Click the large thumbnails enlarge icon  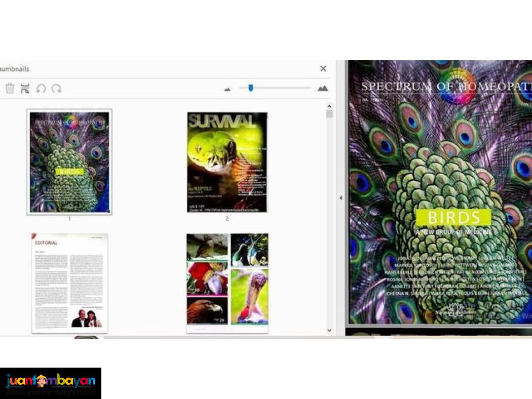[x=323, y=89]
